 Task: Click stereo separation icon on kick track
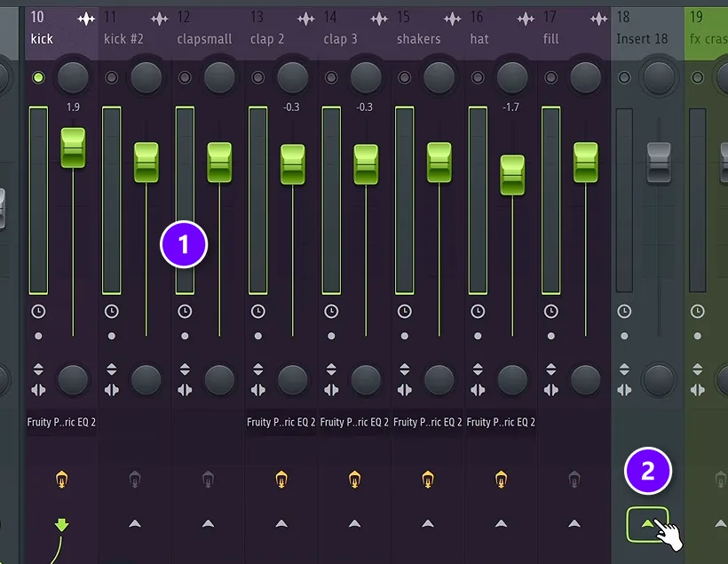coord(38,390)
